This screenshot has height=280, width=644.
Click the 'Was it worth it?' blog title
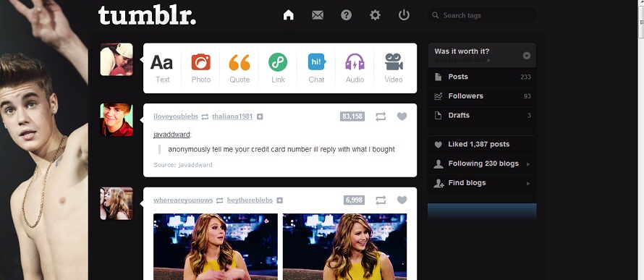462,51
